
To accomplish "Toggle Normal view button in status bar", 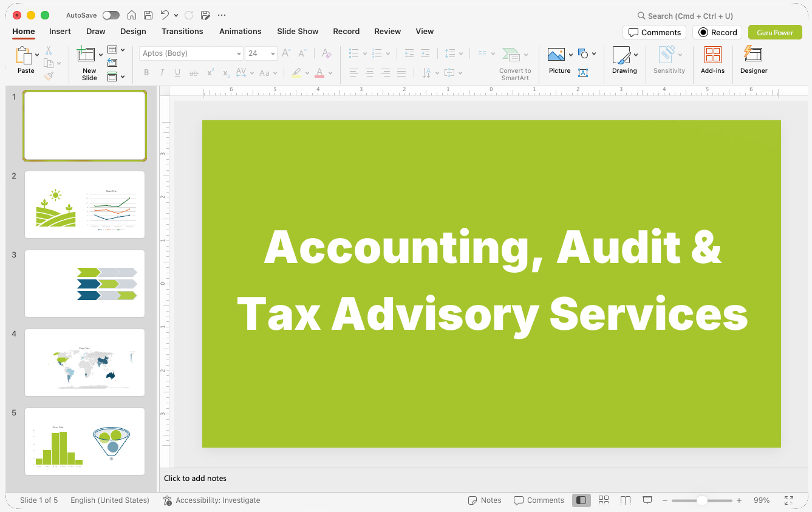I will click(581, 500).
